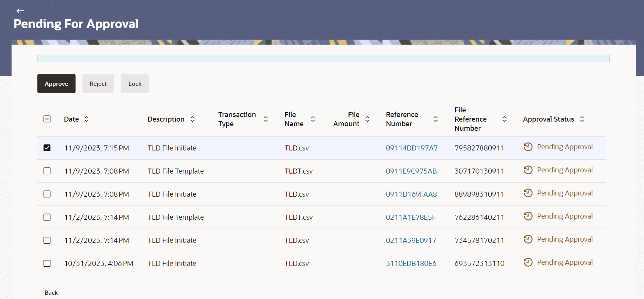
Task: Click pending status icon for reference 09114DD197A7
Action: [528, 147]
